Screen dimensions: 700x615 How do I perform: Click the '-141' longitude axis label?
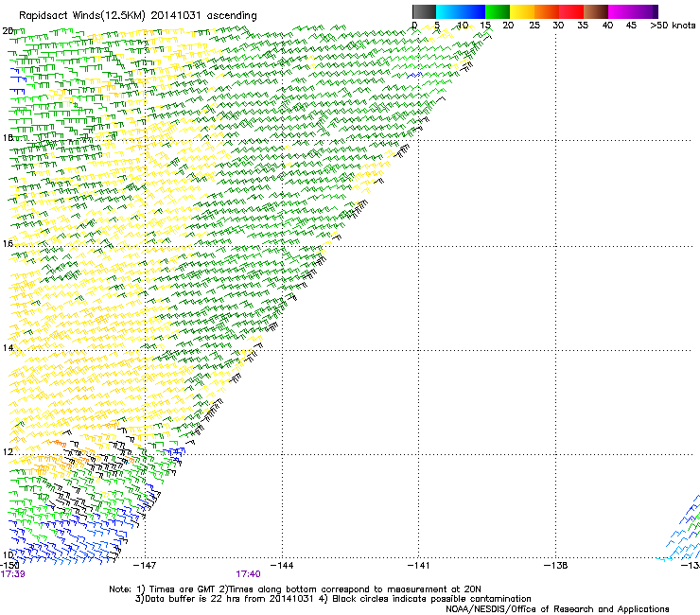pos(419,566)
